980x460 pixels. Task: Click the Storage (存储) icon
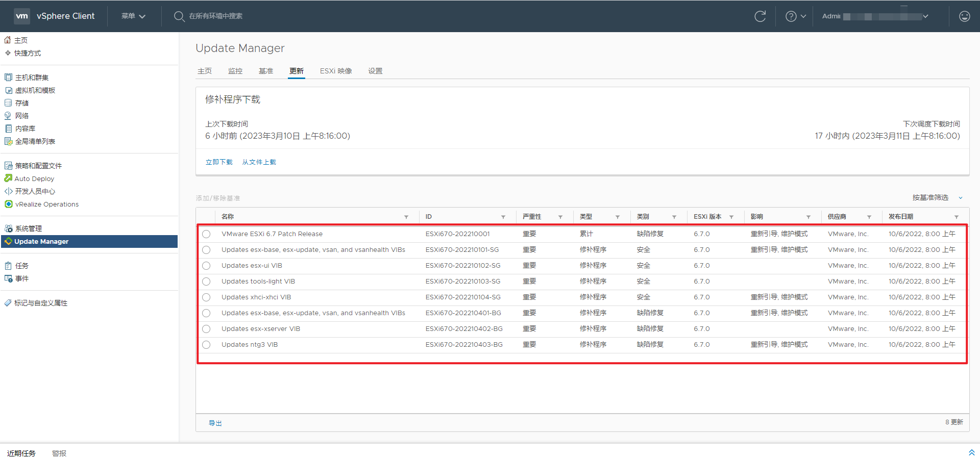(8, 103)
